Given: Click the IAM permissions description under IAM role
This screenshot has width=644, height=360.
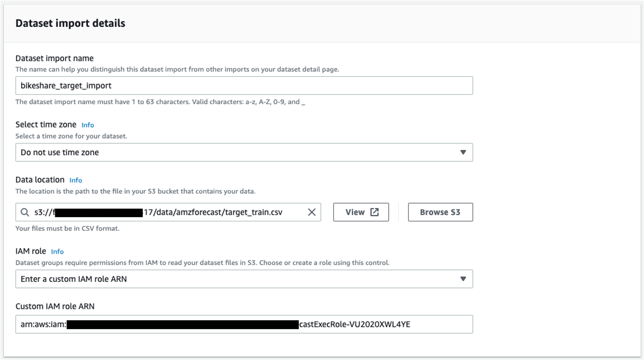Looking at the screenshot, I should pos(202,263).
